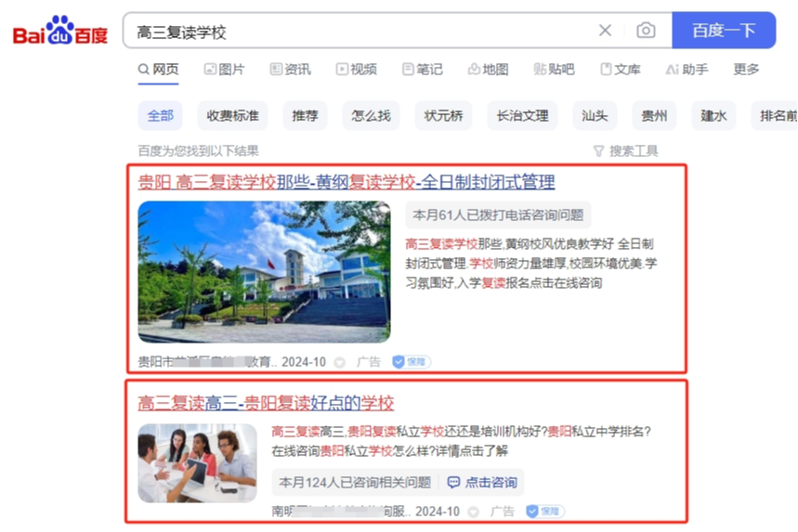Click the 保障 badge on first result
Image resolution: width=798 pixels, height=532 pixels.
click(x=412, y=361)
